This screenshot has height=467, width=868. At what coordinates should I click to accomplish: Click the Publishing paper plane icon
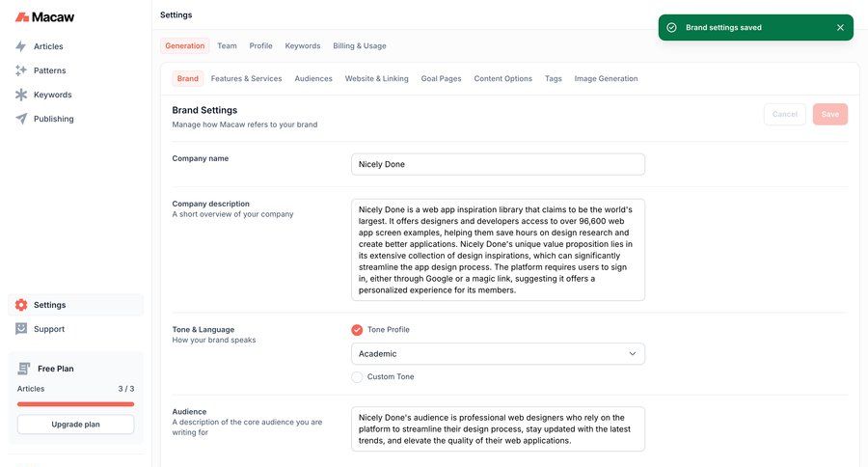point(21,119)
